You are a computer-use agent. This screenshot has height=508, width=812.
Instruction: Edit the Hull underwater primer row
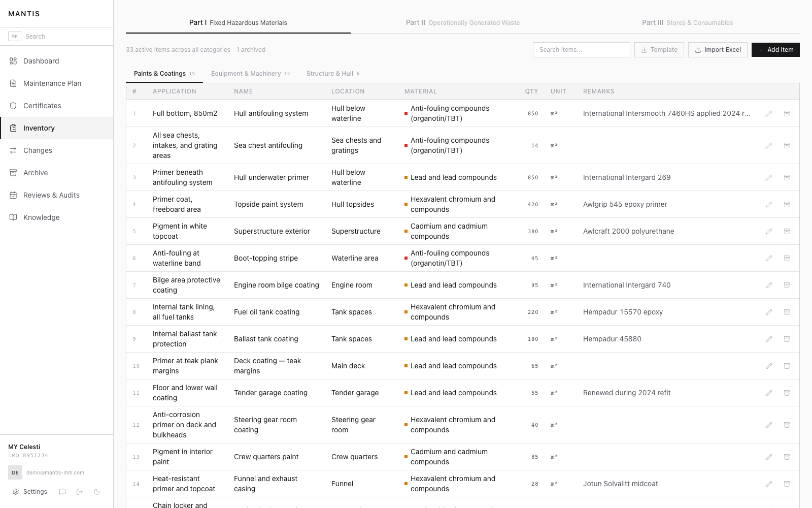click(769, 177)
